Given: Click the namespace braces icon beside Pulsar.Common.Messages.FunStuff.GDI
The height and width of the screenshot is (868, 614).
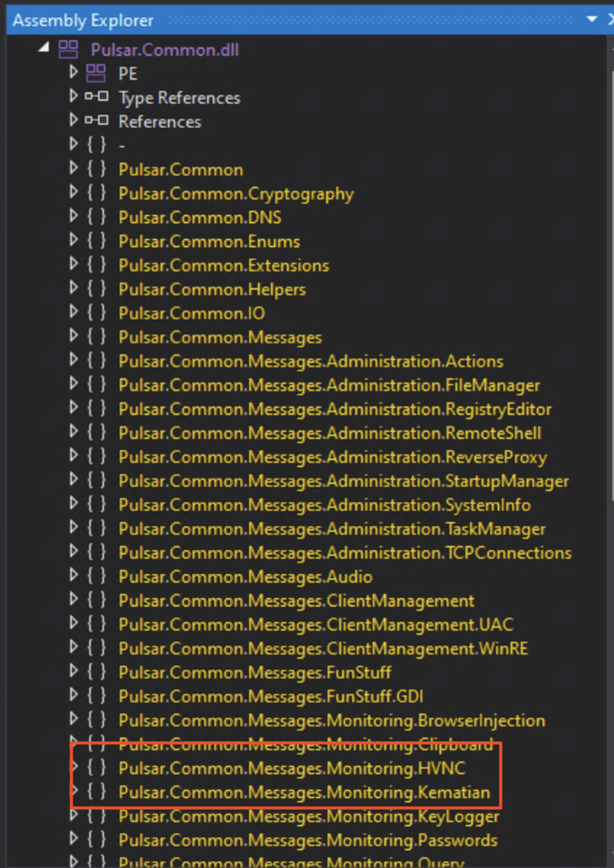Looking at the screenshot, I should pyautogui.click(x=96, y=696).
